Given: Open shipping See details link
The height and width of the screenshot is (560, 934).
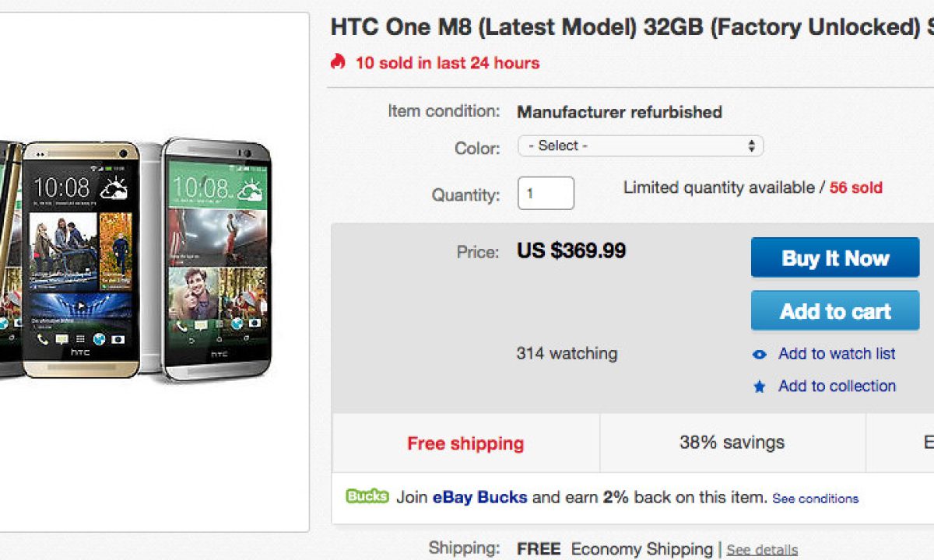Looking at the screenshot, I should click(762, 550).
